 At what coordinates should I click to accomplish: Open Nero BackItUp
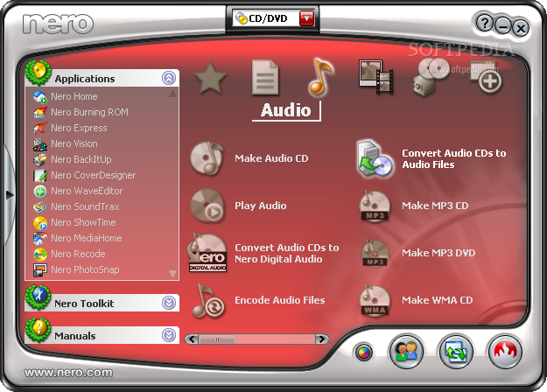click(x=81, y=159)
